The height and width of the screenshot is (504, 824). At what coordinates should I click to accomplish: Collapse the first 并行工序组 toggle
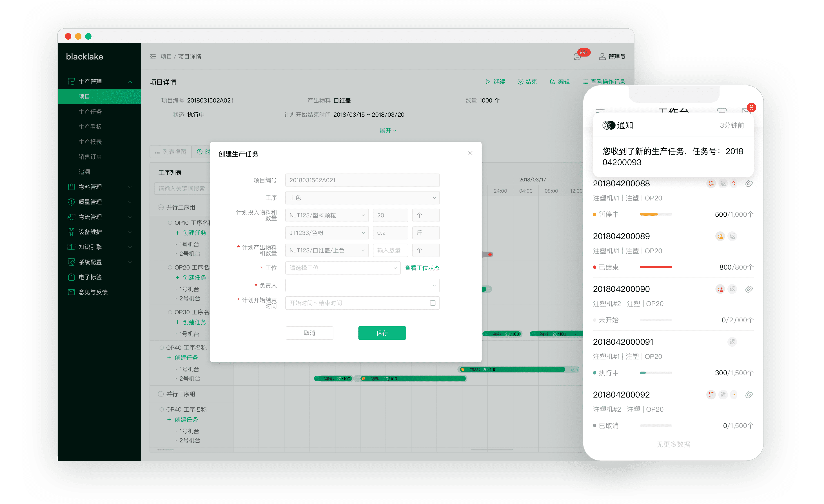161,207
